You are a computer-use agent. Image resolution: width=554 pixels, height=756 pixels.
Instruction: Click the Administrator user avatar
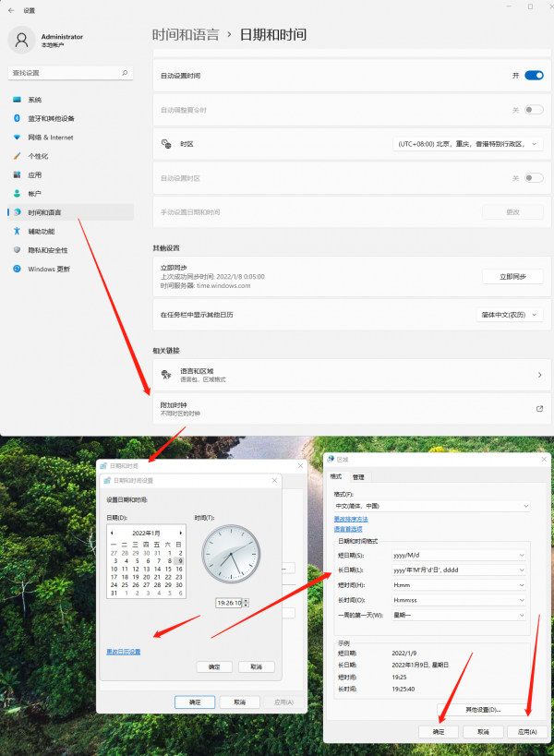pyautogui.click(x=21, y=40)
